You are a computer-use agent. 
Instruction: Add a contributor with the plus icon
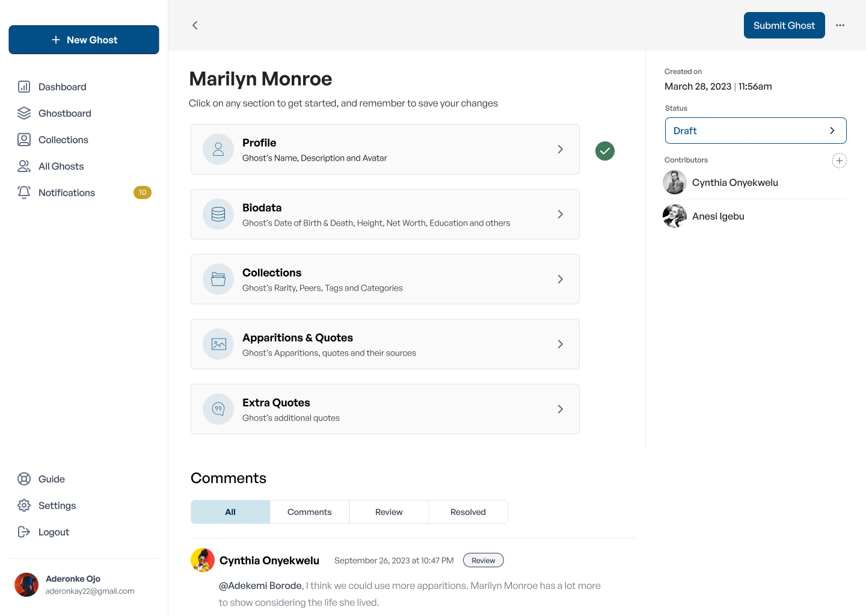coord(840,161)
